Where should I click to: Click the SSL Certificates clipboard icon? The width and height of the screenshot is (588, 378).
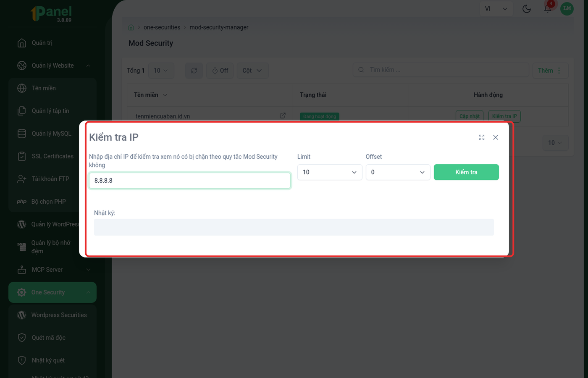(x=22, y=156)
